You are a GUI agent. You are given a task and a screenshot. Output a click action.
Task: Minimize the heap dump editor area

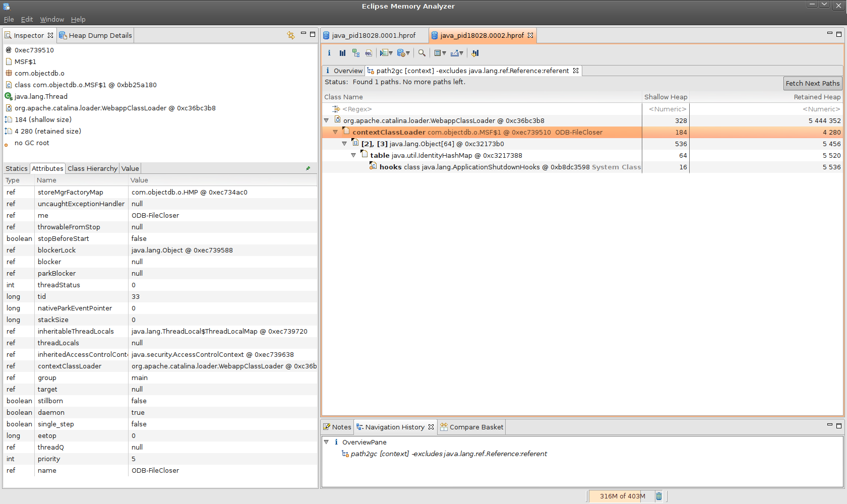[x=830, y=34]
